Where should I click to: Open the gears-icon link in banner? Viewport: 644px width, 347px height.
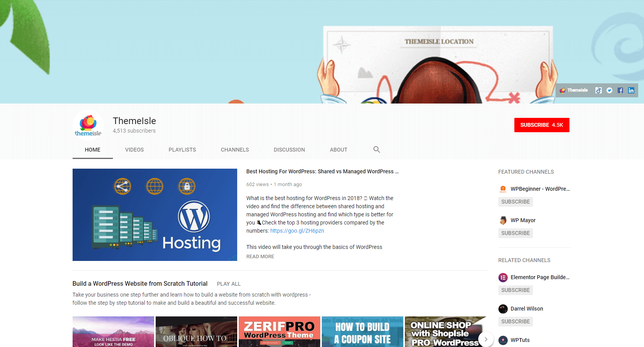click(599, 90)
